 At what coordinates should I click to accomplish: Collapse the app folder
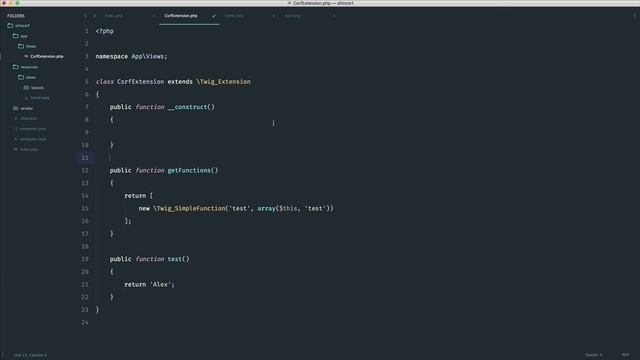coord(24,36)
